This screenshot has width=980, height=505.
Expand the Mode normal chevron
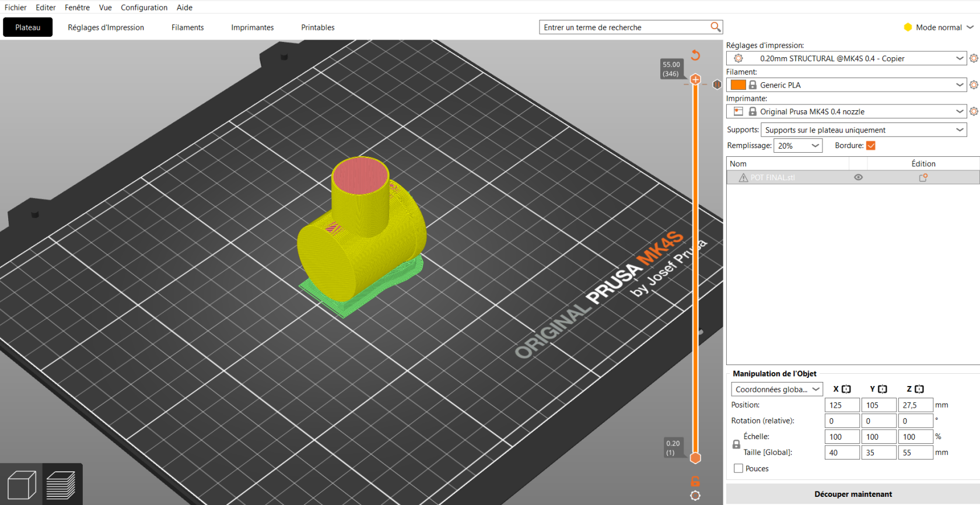(x=970, y=27)
